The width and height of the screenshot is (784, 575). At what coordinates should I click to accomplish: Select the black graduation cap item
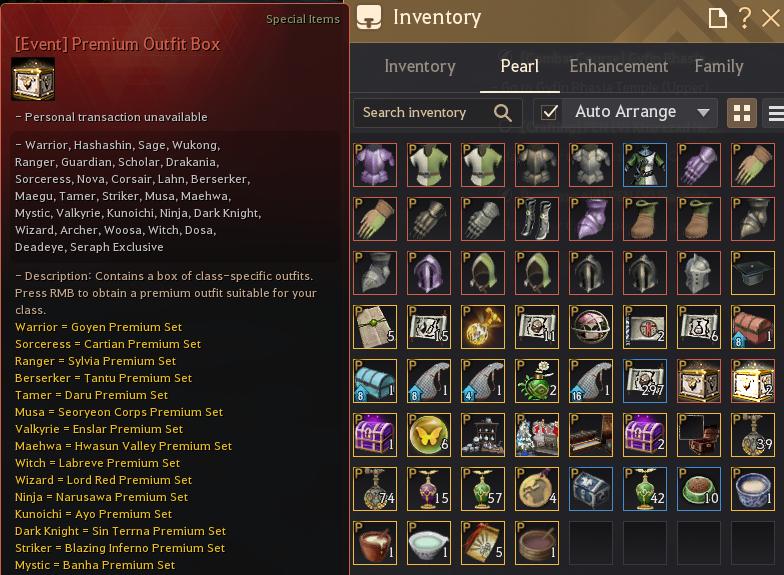[x=753, y=273]
